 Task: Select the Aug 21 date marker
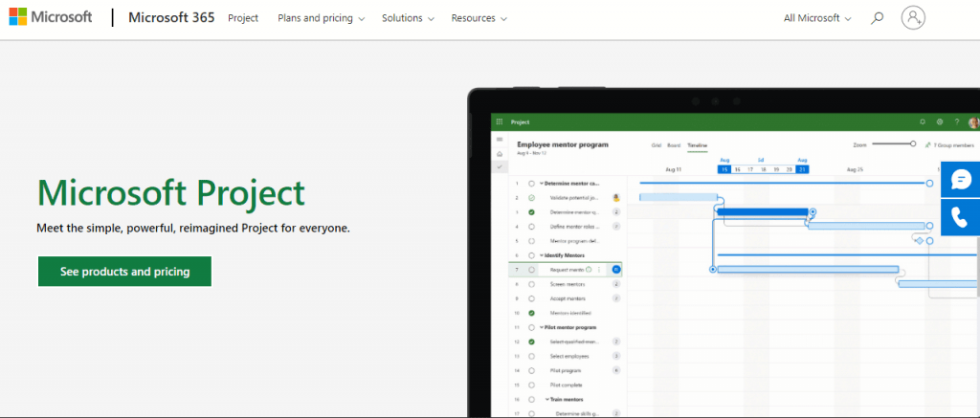(803, 169)
